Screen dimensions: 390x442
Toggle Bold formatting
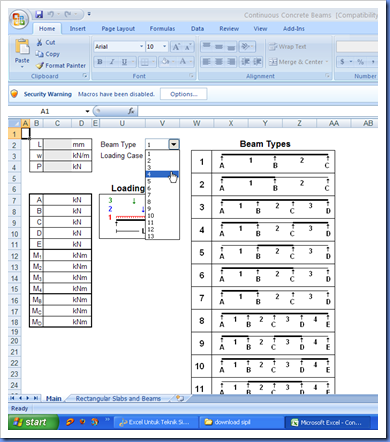click(x=100, y=62)
